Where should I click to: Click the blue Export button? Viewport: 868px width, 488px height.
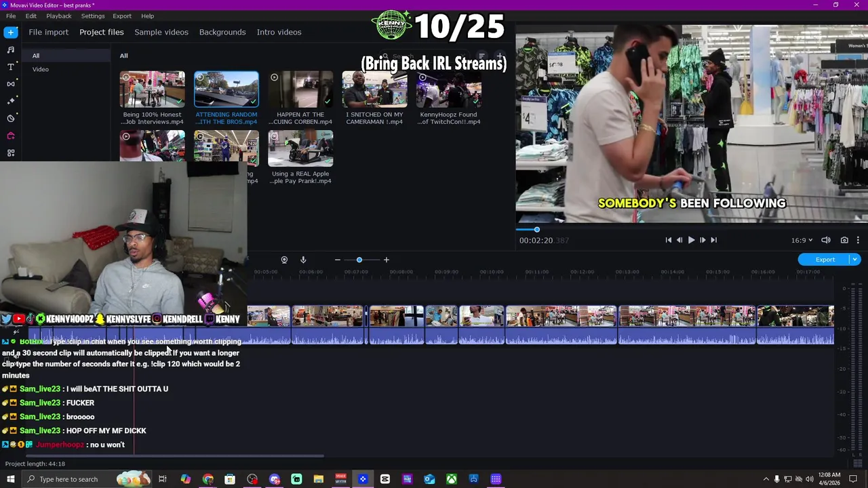[x=825, y=260]
